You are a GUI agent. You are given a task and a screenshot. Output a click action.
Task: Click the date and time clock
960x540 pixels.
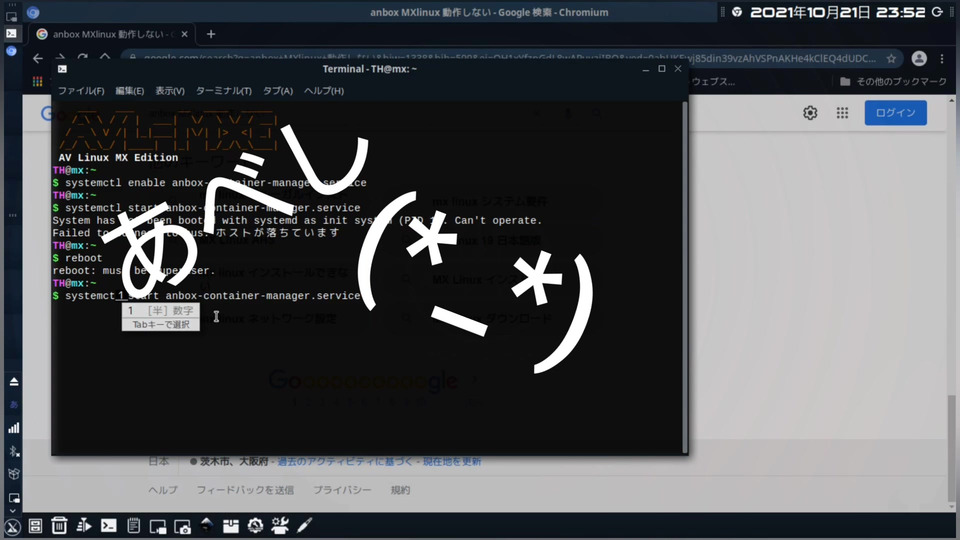tap(838, 12)
